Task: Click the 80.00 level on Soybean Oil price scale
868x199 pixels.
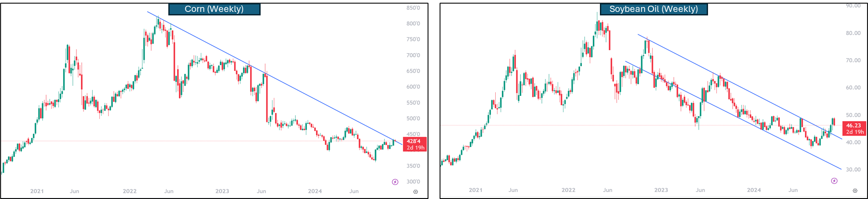Action: (853, 33)
